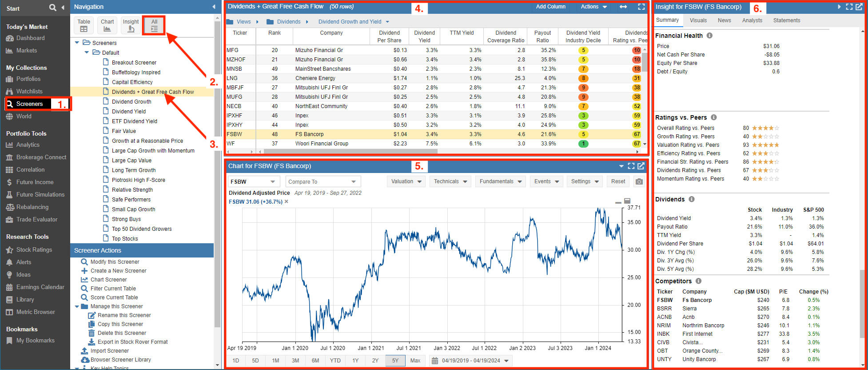
Task: Set chart period to YTD
Action: click(x=335, y=361)
